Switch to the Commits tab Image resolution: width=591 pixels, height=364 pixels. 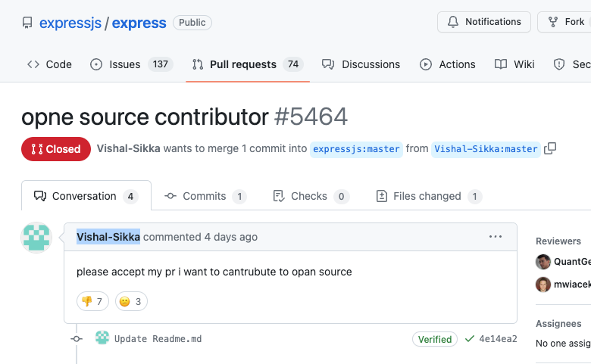(x=205, y=196)
